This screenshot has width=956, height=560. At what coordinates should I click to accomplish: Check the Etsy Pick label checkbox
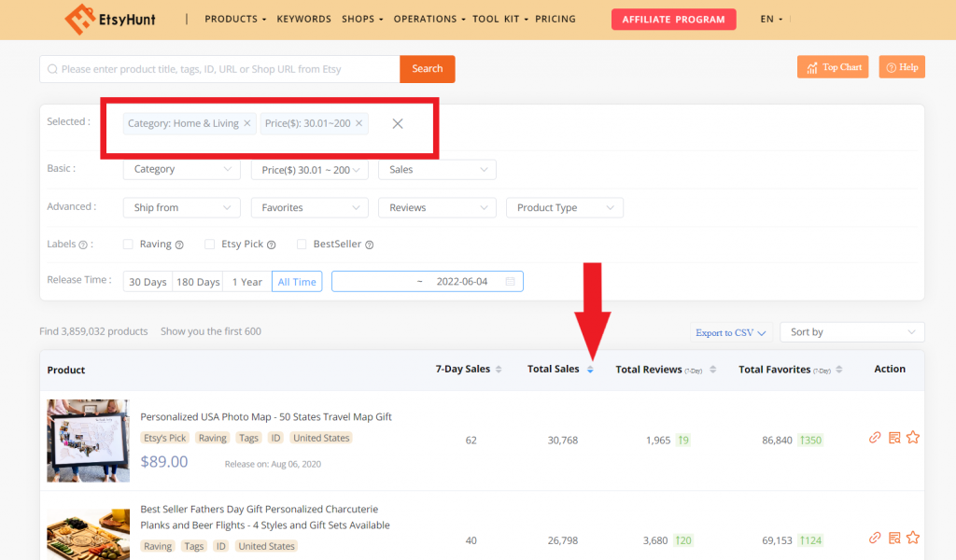coord(209,245)
